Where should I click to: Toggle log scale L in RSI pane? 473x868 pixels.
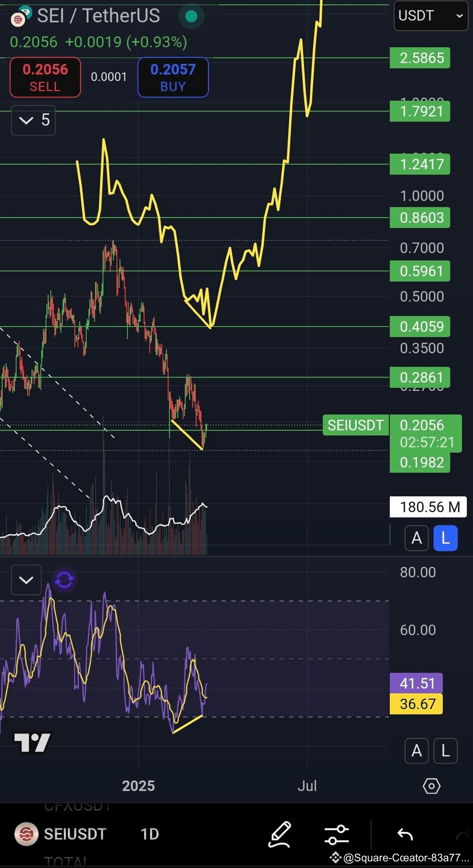click(445, 751)
